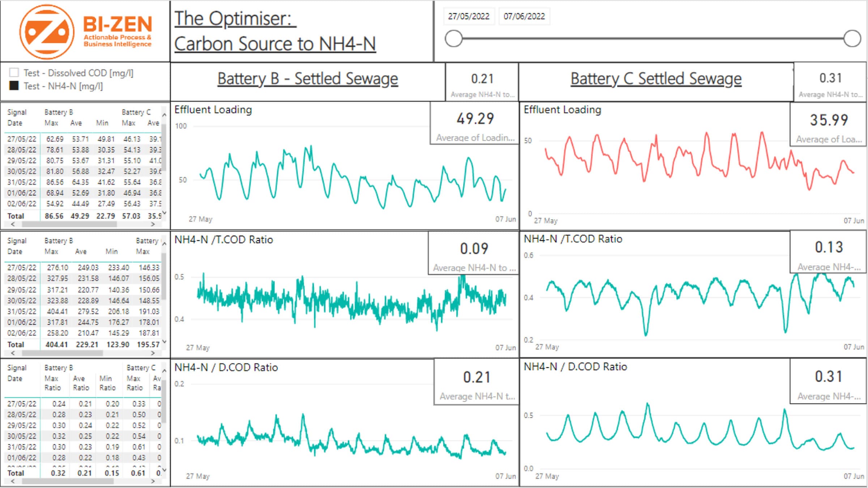Click the left scroll arrow of T.COD table
The width and height of the screenshot is (868, 488).
click(x=13, y=353)
